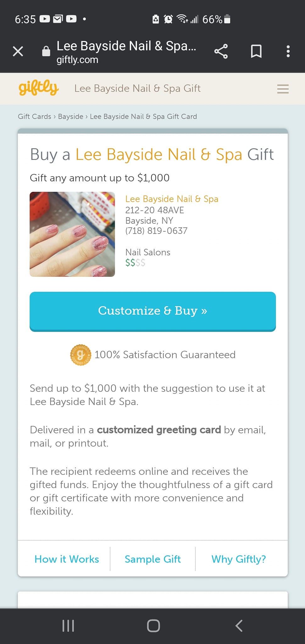
Task: Bookmark this page with the bookmark icon
Action: (256, 51)
